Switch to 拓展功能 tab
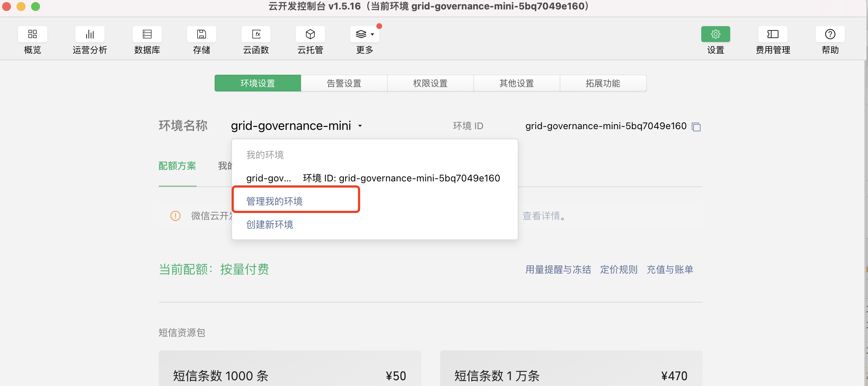Image resolution: width=868 pixels, height=386 pixels. [x=603, y=83]
